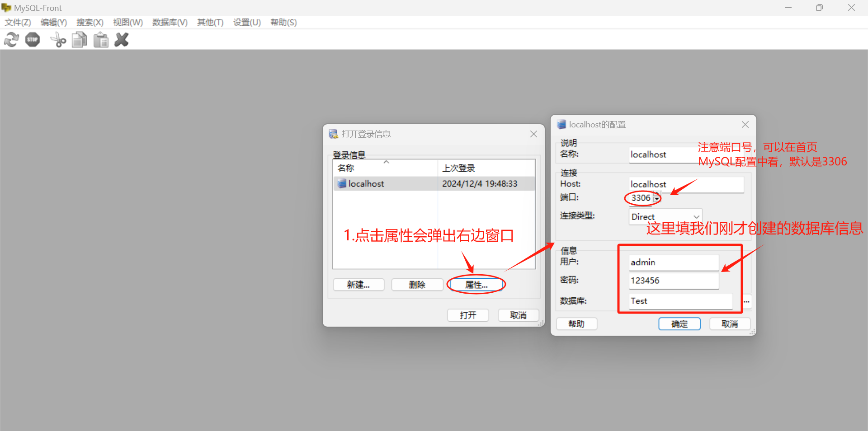
Task: Click the 用户 field containing admin
Action: pyautogui.click(x=674, y=262)
